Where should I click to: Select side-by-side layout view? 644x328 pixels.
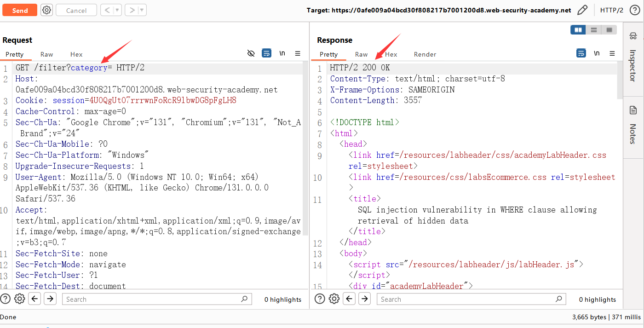(578, 30)
